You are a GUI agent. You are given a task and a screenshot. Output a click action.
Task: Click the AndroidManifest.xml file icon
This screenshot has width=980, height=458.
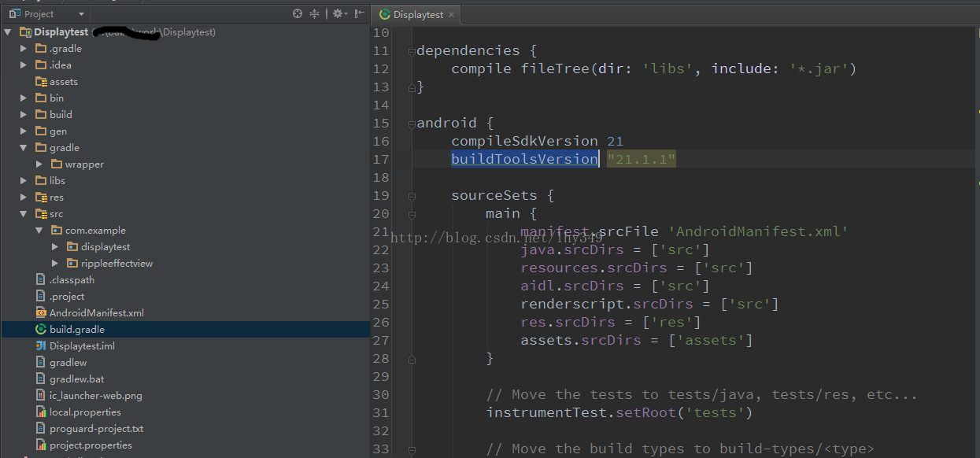(41, 313)
